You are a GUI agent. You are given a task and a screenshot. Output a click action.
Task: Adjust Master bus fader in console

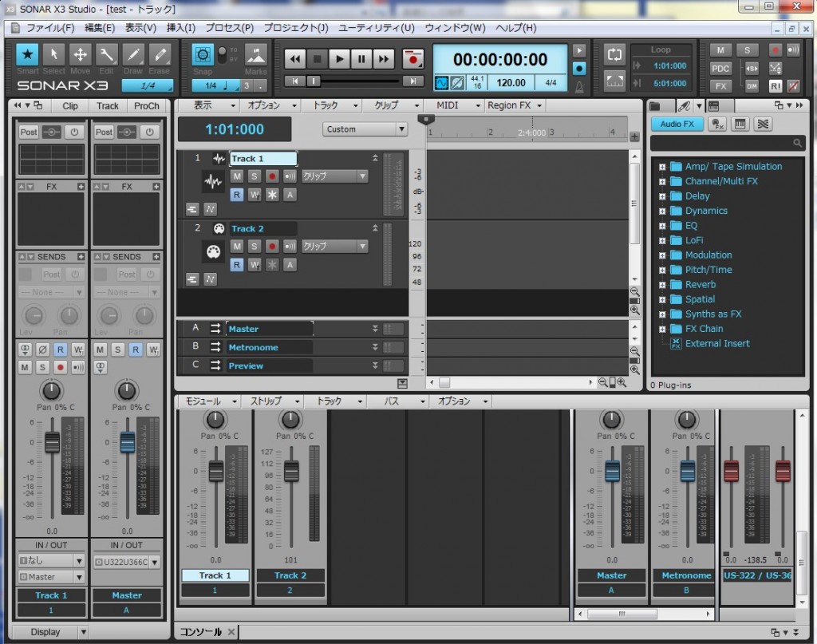(612, 471)
